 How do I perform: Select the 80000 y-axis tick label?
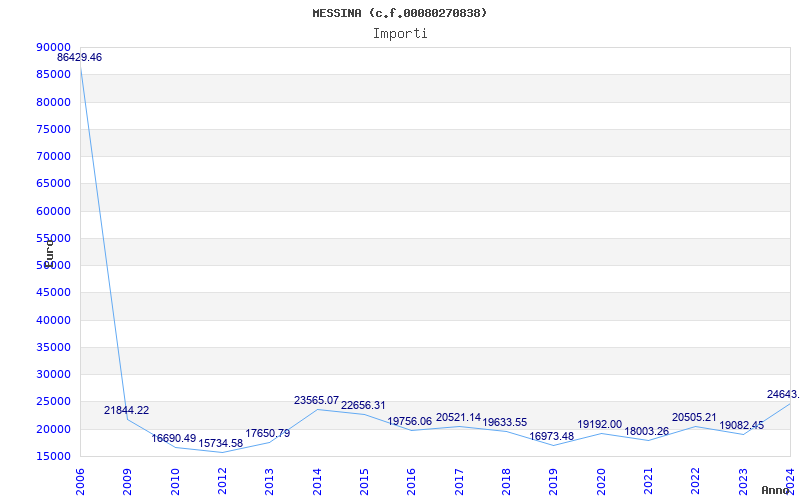(54, 102)
